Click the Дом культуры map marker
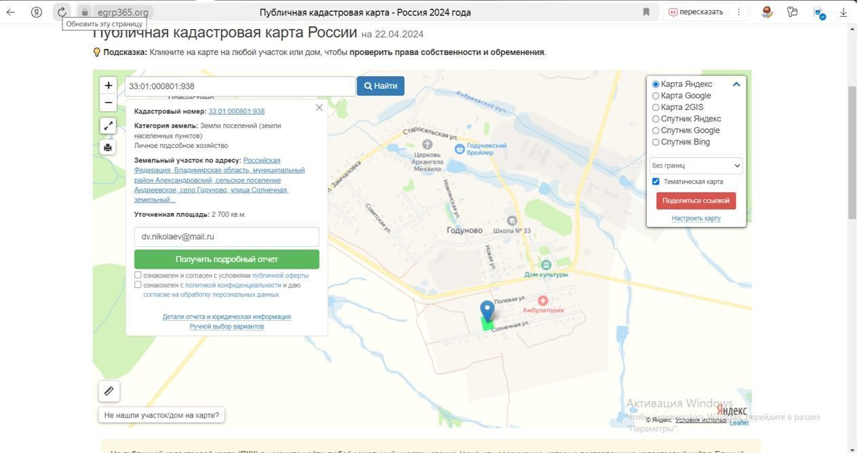This screenshot has width=868, height=453. [546, 264]
